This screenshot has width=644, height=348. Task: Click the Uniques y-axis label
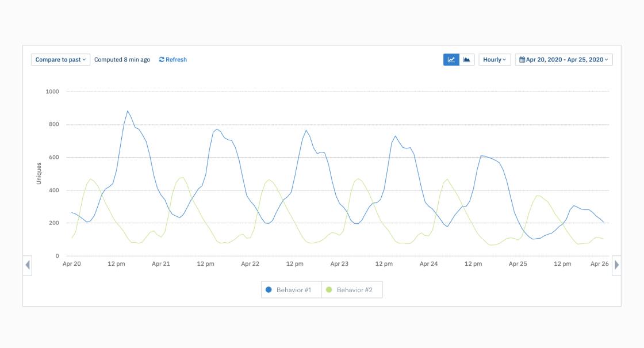pos(39,173)
